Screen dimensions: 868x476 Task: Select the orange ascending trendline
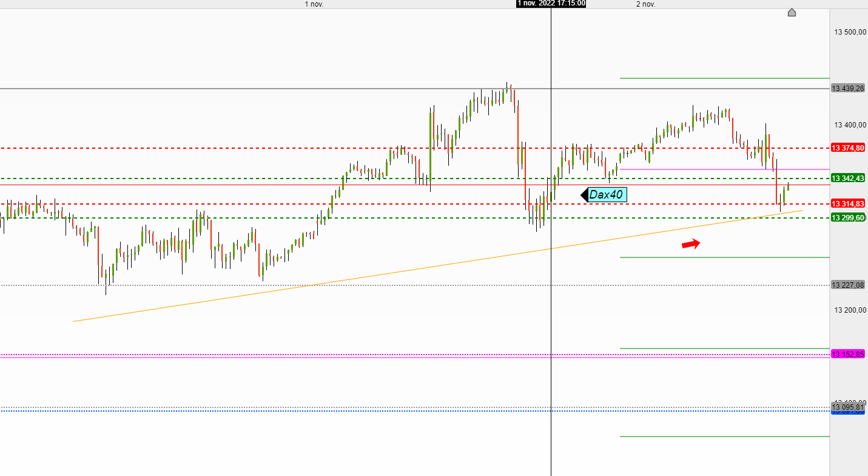tap(437, 266)
